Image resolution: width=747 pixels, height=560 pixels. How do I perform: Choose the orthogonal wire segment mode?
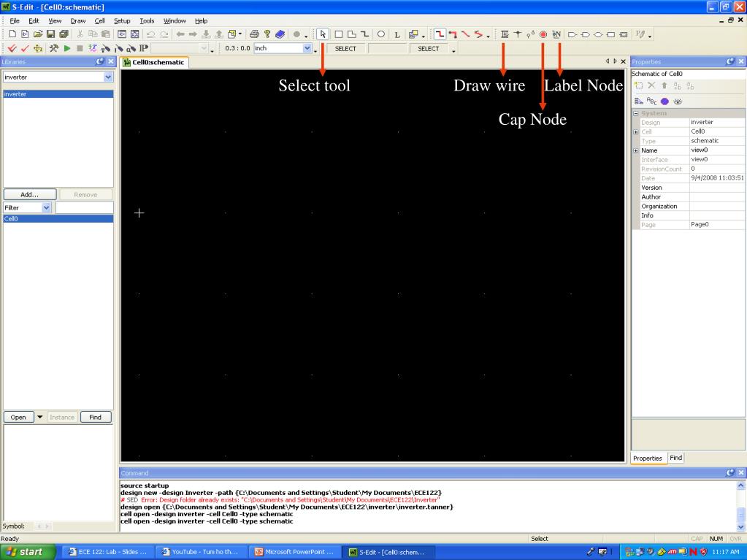click(440, 34)
